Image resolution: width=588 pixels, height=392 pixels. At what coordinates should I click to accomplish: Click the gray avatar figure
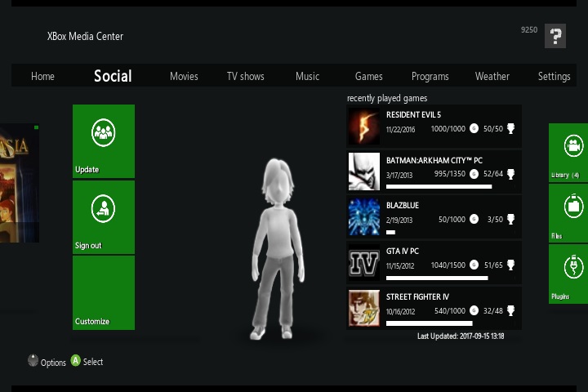click(x=277, y=249)
